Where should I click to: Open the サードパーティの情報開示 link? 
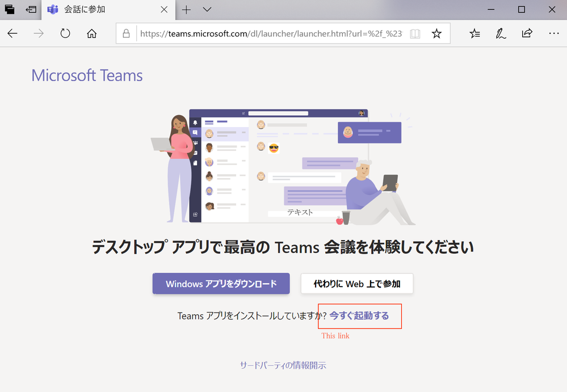click(283, 365)
